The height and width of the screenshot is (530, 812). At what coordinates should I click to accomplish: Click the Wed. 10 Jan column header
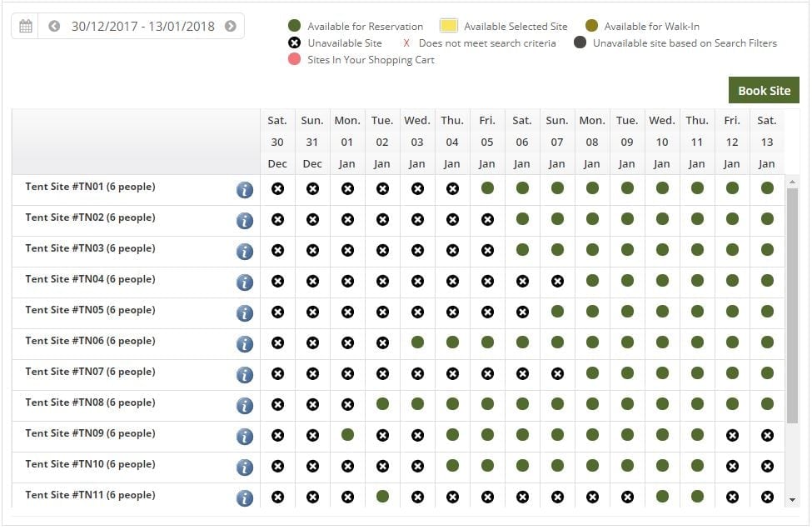coord(662,142)
